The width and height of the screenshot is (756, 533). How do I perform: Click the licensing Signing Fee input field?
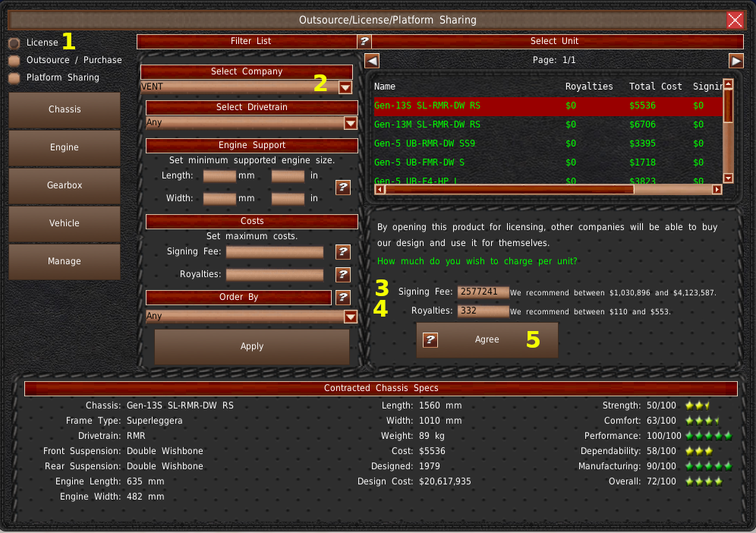tap(483, 292)
